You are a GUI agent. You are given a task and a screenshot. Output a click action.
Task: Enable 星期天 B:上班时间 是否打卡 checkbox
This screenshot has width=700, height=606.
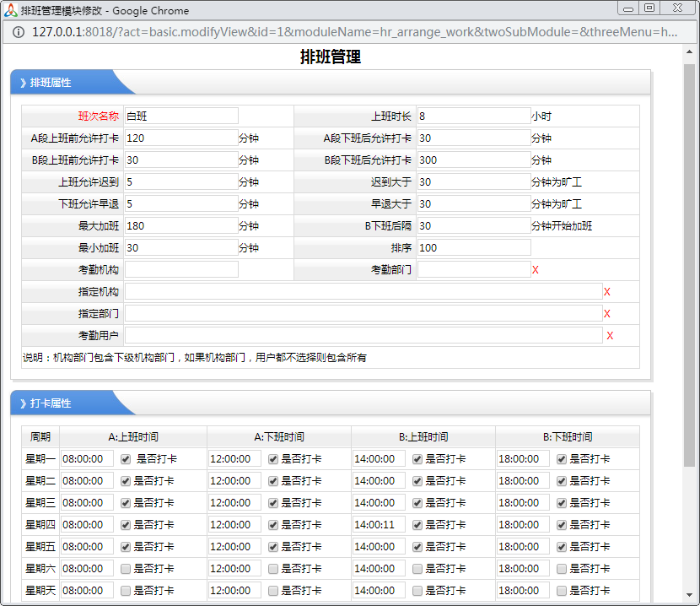(x=417, y=591)
